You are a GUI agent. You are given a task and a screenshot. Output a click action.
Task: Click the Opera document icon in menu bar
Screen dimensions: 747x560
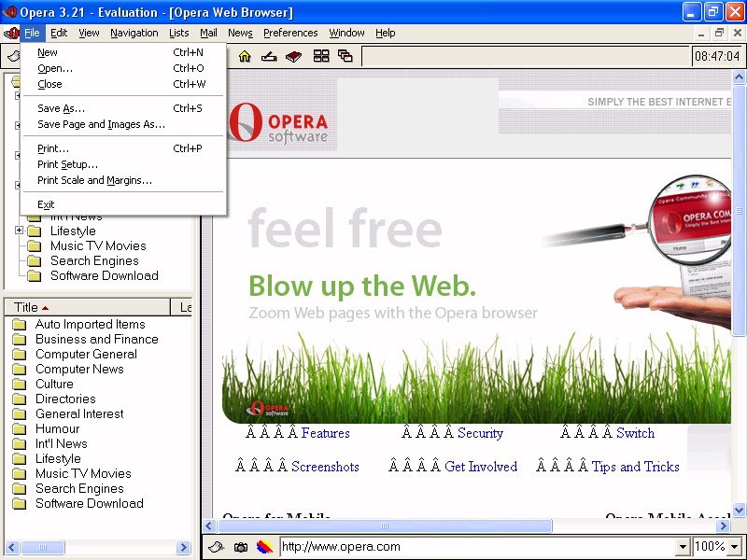(x=11, y=33)
